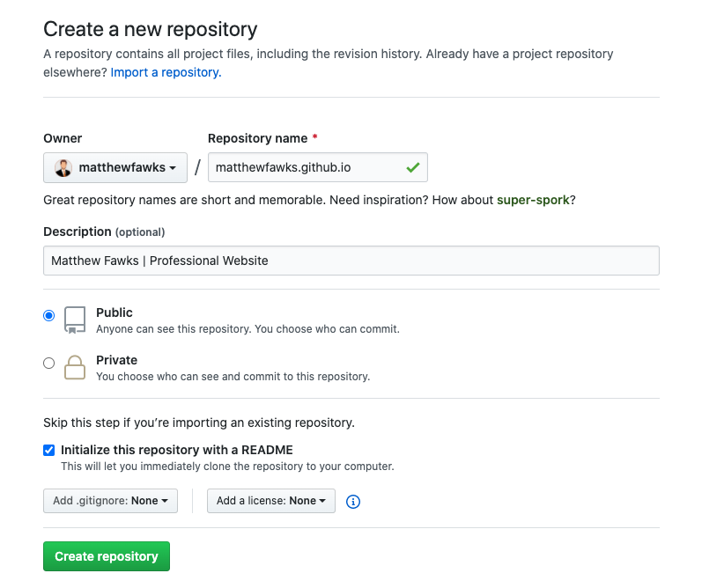Follow the Import a repository link
Viewport: 702px width, 588px height.
coord(166,72)
